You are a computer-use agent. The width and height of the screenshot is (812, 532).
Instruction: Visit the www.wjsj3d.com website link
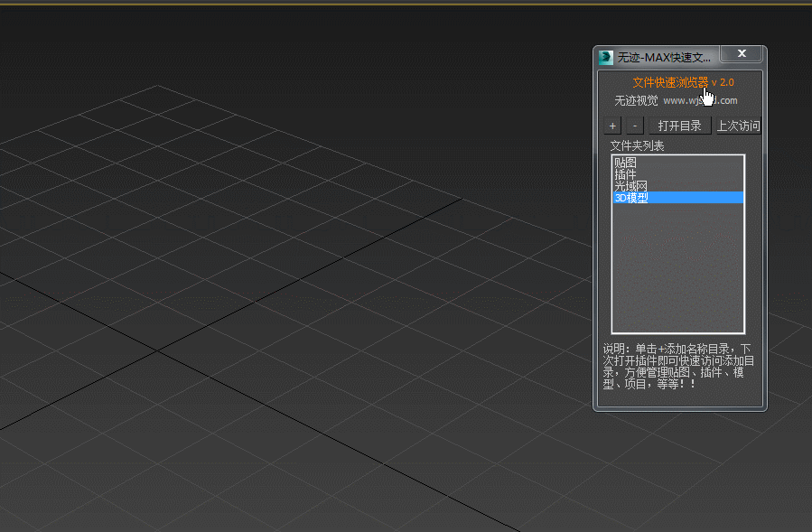click(x=700, y=100)
